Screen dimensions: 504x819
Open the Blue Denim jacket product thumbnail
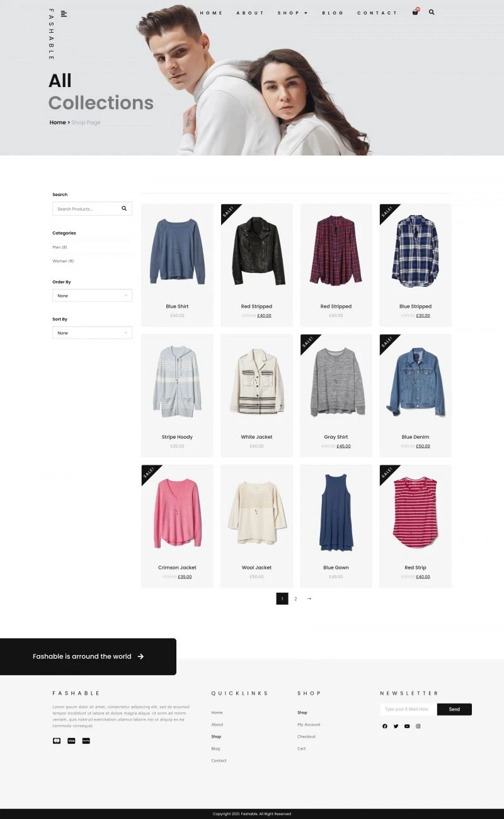416,381
